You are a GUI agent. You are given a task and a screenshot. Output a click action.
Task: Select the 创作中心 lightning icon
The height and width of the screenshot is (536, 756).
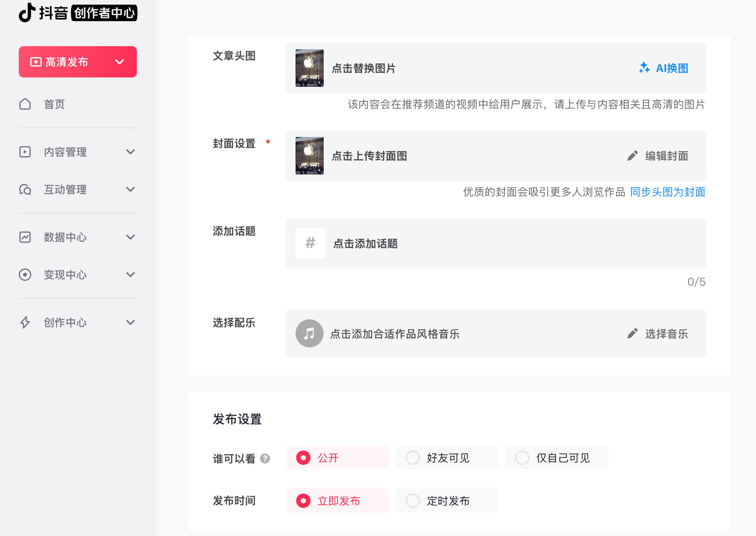click(25, 322)
